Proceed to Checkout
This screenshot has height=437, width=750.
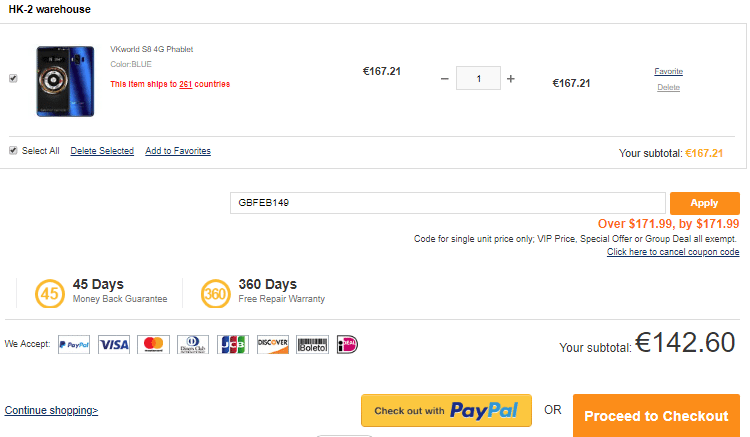(656, 416)
